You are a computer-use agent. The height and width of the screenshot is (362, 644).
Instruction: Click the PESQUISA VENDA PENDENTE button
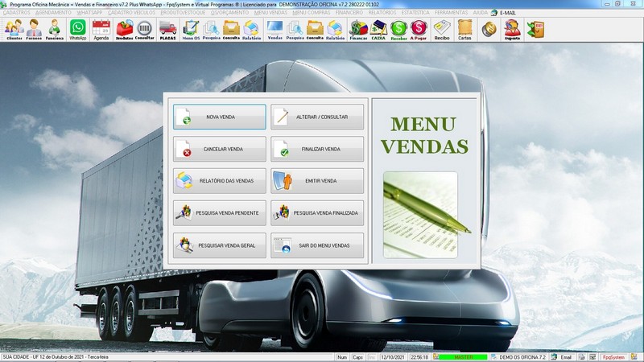(219, 213)
